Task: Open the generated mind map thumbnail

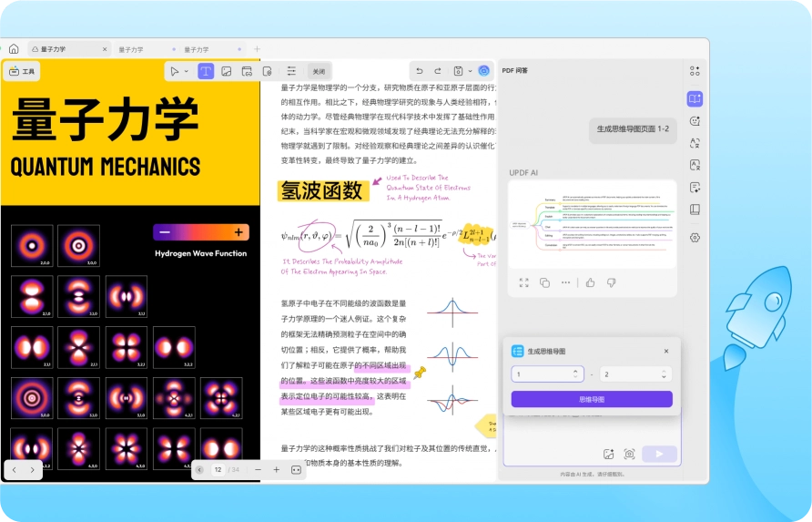Action: click(593, 224)
